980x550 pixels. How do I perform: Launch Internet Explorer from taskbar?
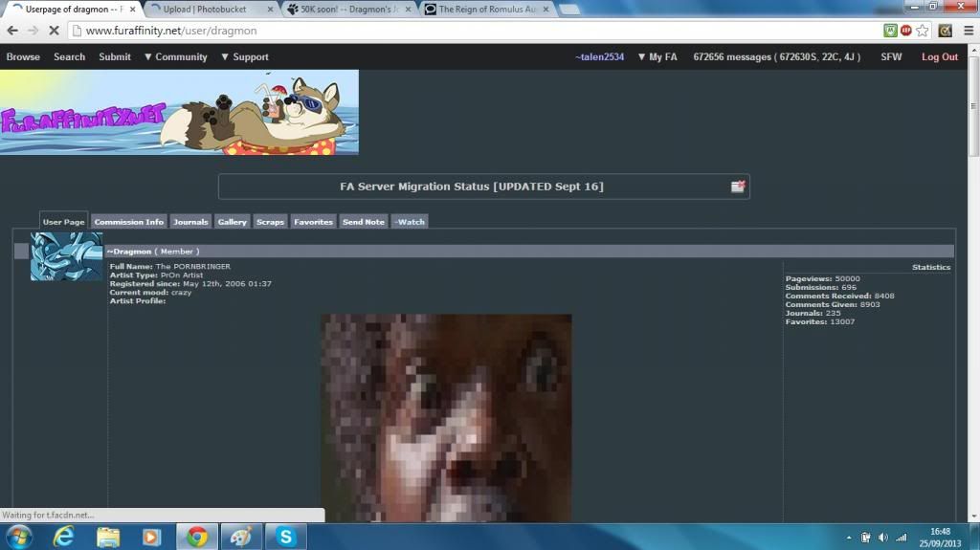(63, 537)
